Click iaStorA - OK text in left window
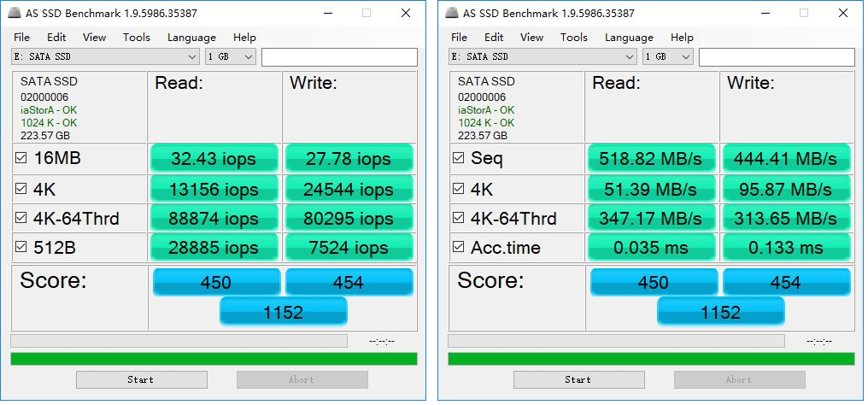The width and height of the screenshot is (868, 405). pyautogui.click(x=49, y=110)
